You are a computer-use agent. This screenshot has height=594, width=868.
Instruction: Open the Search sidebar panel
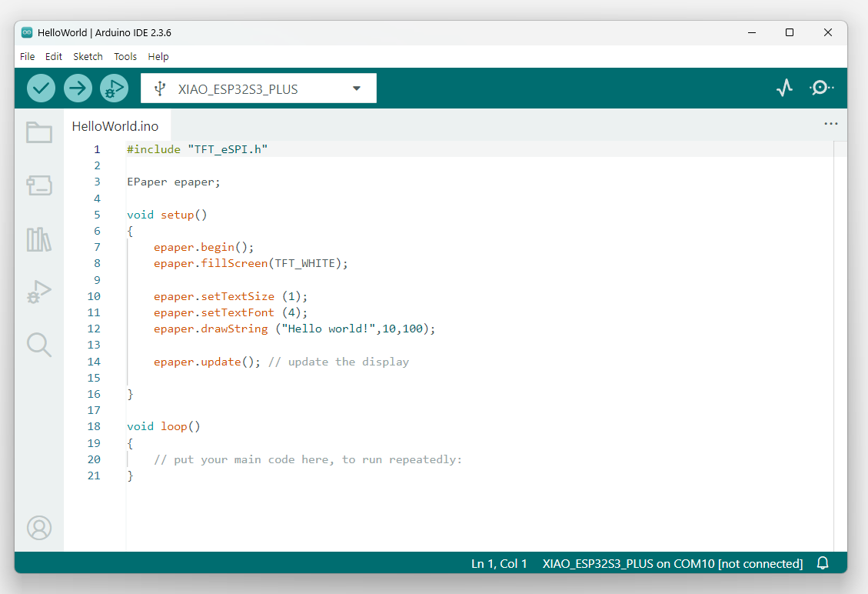pyautogui.click(x=39, y=345)
